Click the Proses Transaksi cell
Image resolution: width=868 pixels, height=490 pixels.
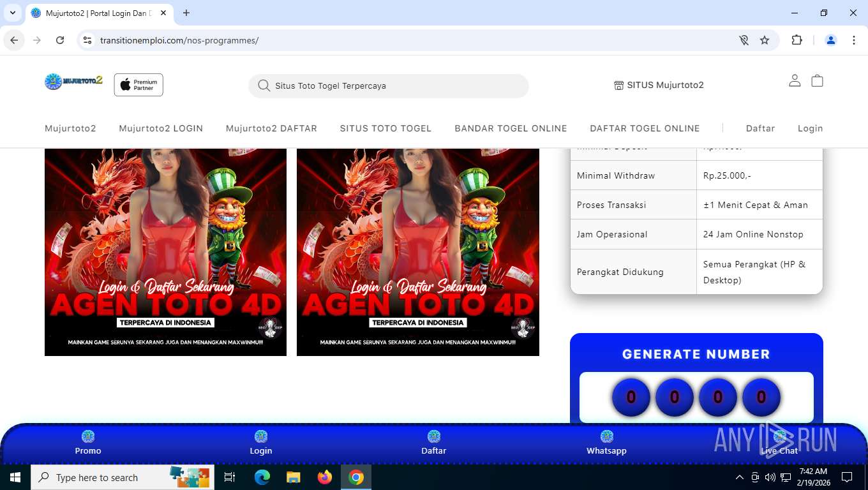(634, 205)
